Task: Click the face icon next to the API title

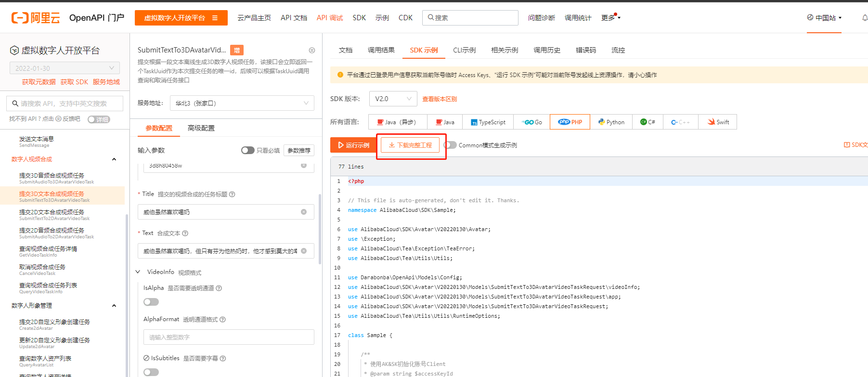Action: coord(312,50)
